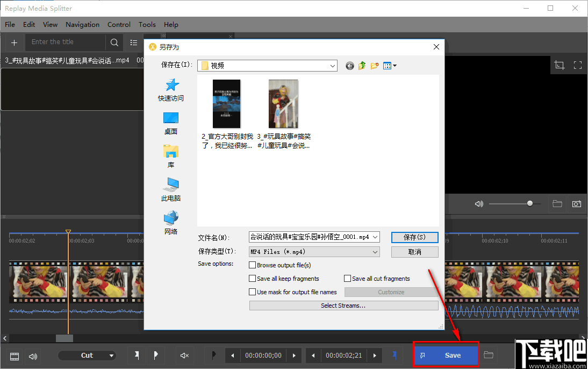The width and height of the screenshot is (588, 369).
Task: Open the 保存在 location dropdown
Action: 332,65
